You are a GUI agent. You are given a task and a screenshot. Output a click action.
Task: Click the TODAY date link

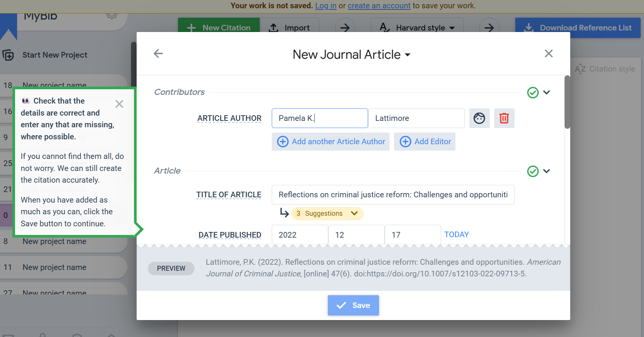pyautogui.click(x=456, y=235)
